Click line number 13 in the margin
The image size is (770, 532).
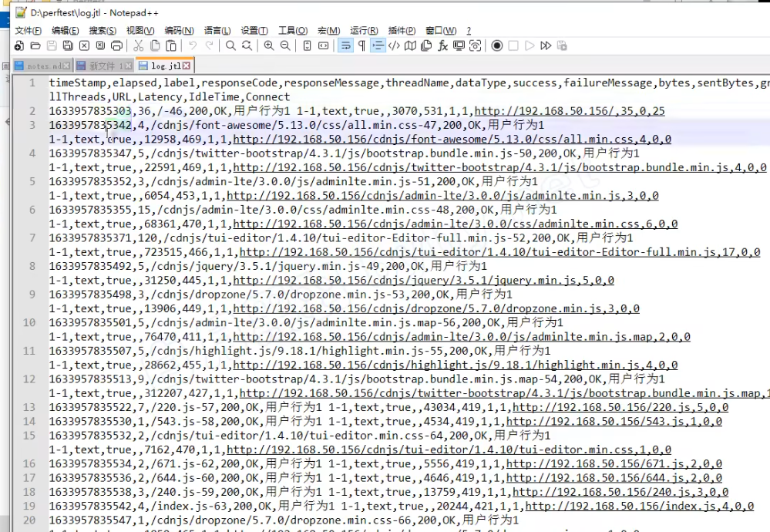point(29,407)
